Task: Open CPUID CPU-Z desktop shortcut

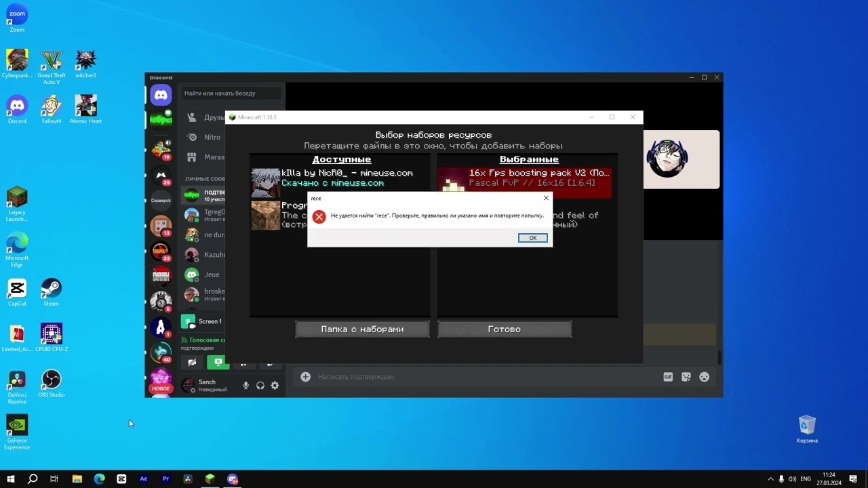Action: [52, 338]
